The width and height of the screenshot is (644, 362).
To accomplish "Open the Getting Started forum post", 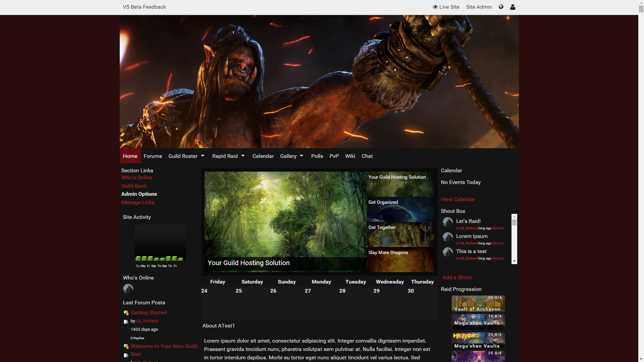I will tap(149, 312).
